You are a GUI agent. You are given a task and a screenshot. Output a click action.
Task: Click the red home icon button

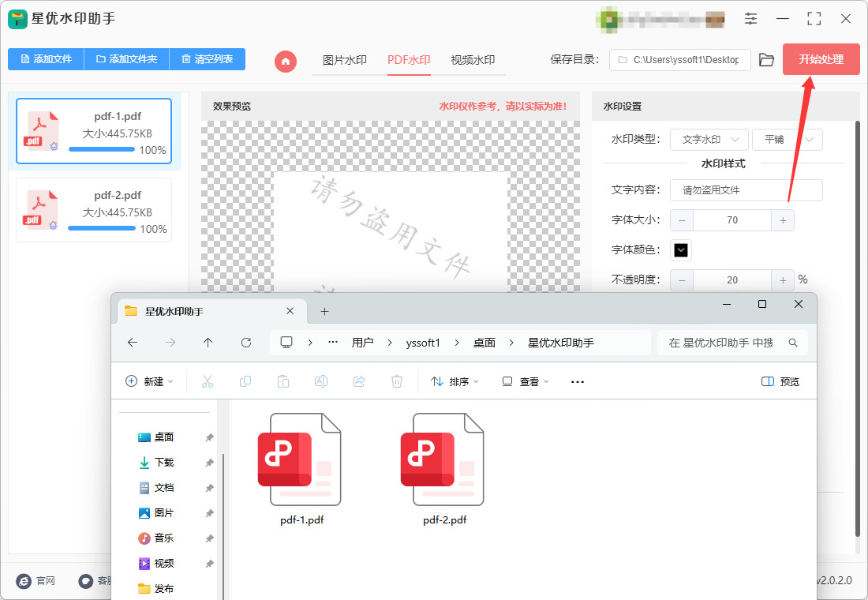point(286,61)
